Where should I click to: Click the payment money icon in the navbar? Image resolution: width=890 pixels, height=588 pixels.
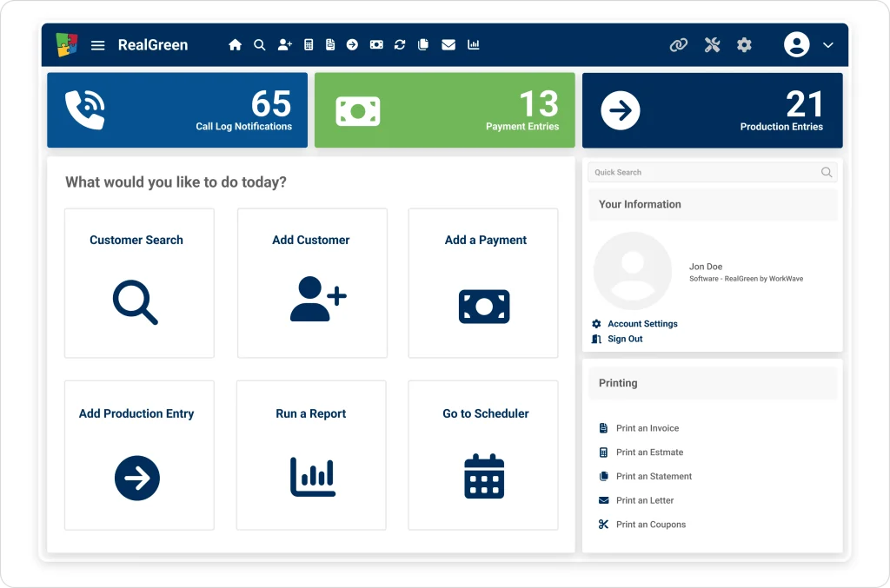(x=375, y=44)
